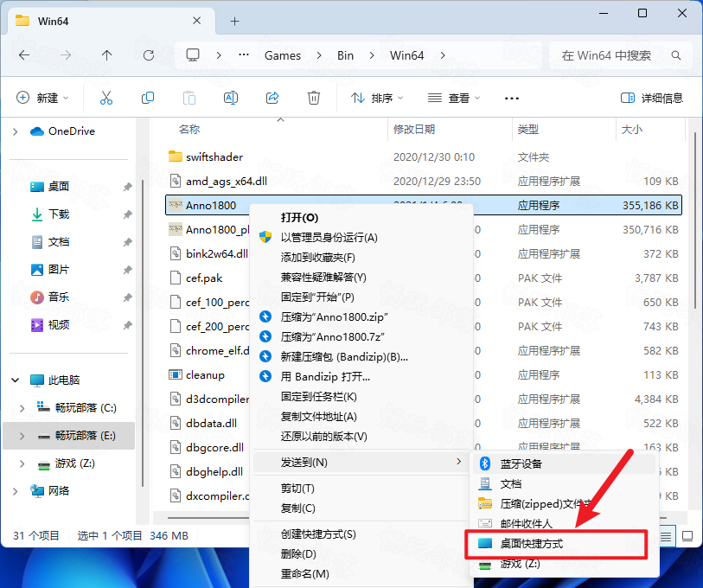Image resolution: width=703 pixels, height=588 pixels.
Task: Click the address bar ellipsis for hidden folders
Action: tap(244, 54)
